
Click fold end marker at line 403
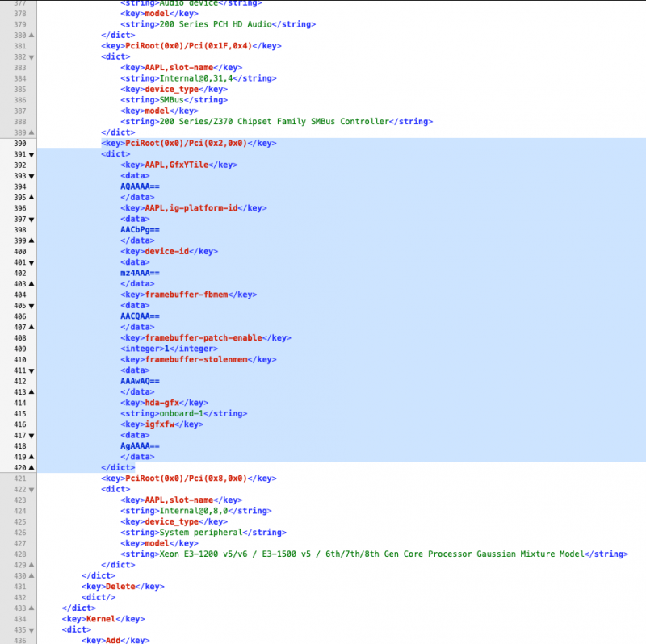coord(31,284)
